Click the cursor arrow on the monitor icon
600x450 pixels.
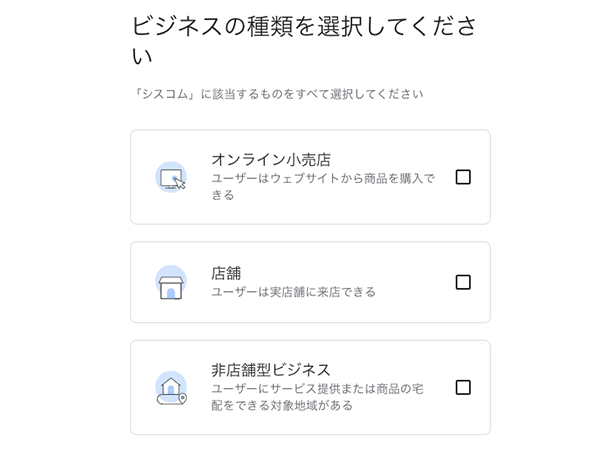pos(181,183)
